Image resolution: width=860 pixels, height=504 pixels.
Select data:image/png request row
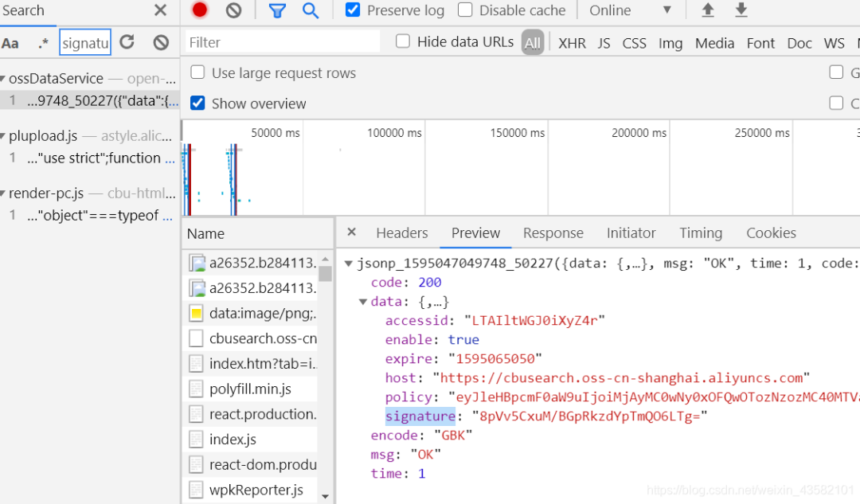(251, 313)
